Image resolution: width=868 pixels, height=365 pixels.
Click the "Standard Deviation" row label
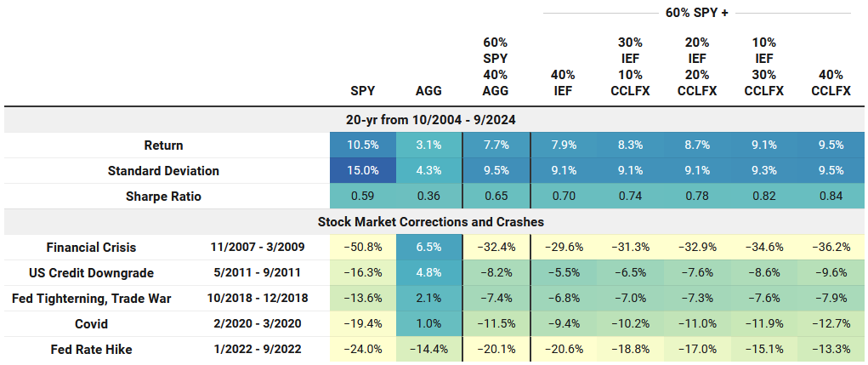(163, 171)
